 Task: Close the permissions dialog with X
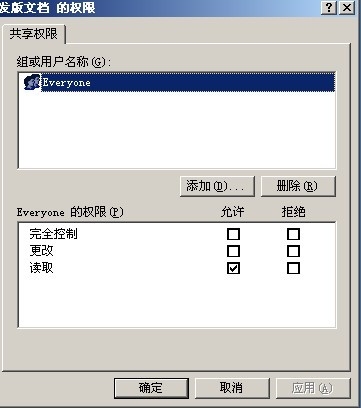346,7
